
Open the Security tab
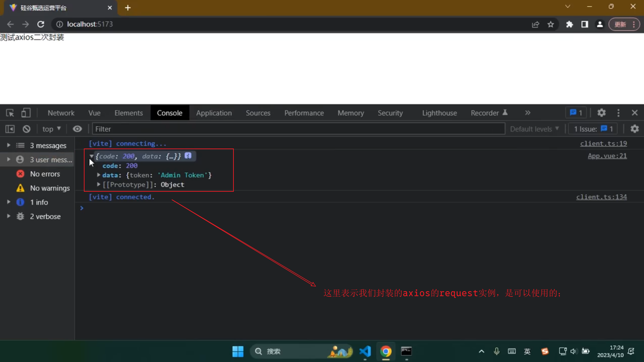point(390,113)
